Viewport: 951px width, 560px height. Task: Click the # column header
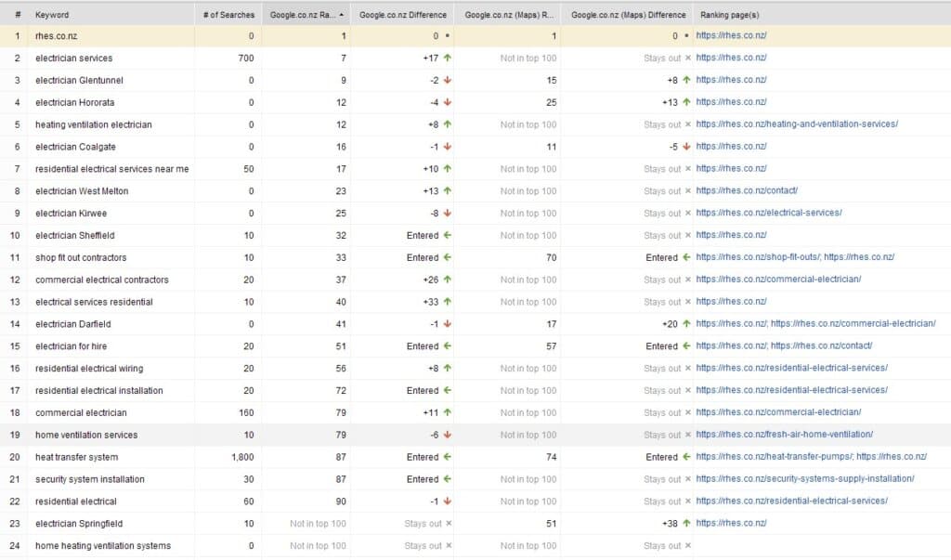18,15
